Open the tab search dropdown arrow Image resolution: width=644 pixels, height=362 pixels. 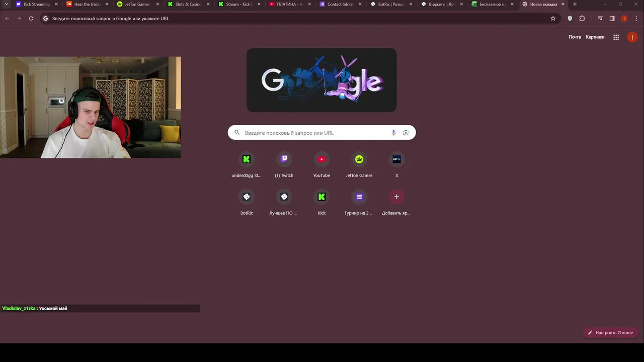6,4
